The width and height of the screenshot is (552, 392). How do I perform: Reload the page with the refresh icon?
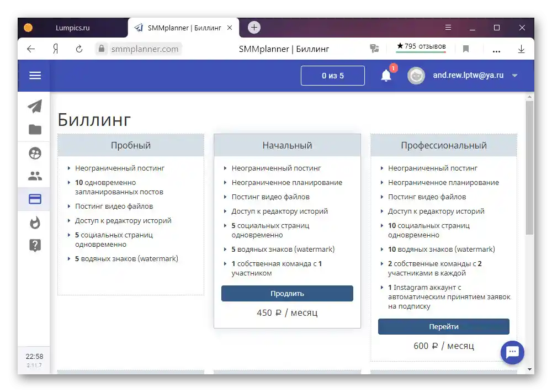point(79,49)
